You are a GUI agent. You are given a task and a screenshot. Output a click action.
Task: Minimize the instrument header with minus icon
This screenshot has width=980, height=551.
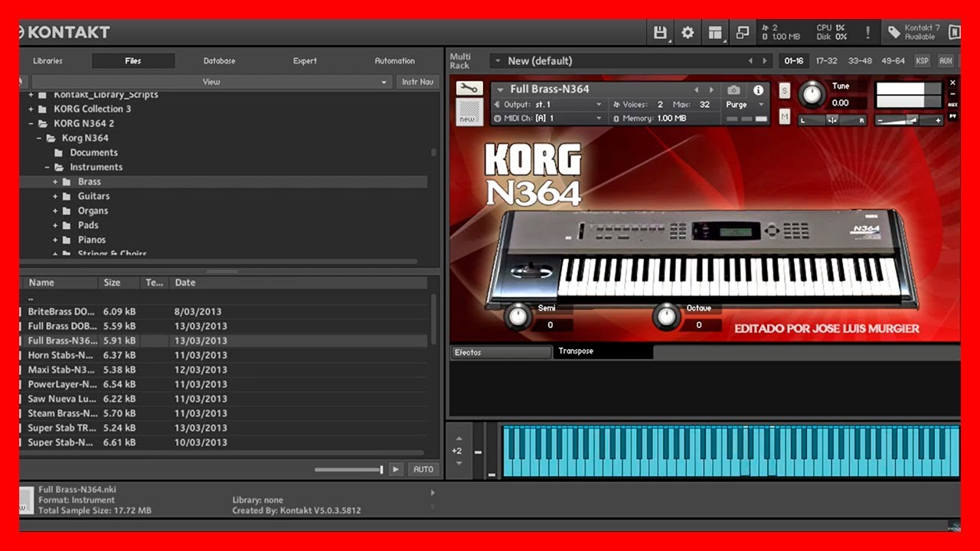pyautogui.click(x=953, y=93)
